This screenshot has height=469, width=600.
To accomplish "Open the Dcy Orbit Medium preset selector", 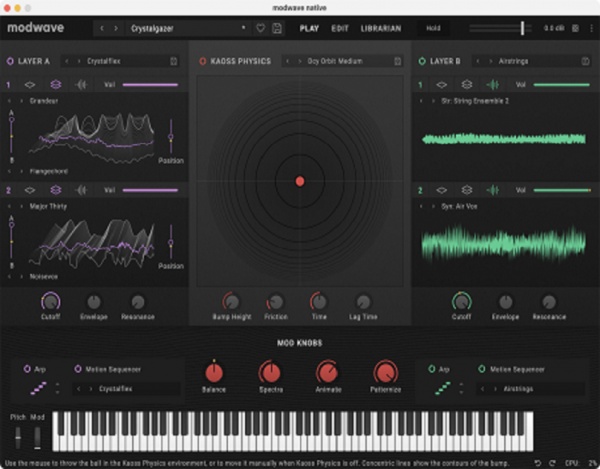I will [340, 61].
